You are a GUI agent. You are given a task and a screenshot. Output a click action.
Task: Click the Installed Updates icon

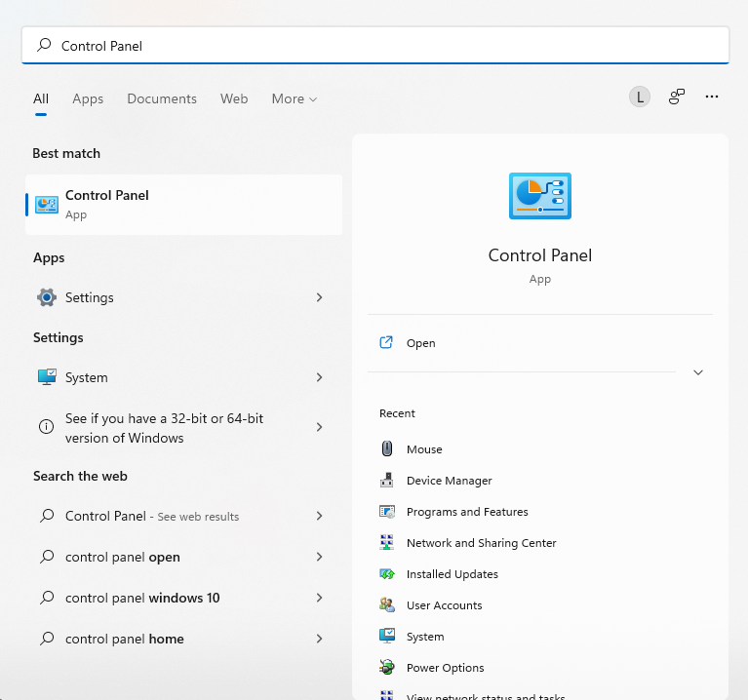pos(387,573)
